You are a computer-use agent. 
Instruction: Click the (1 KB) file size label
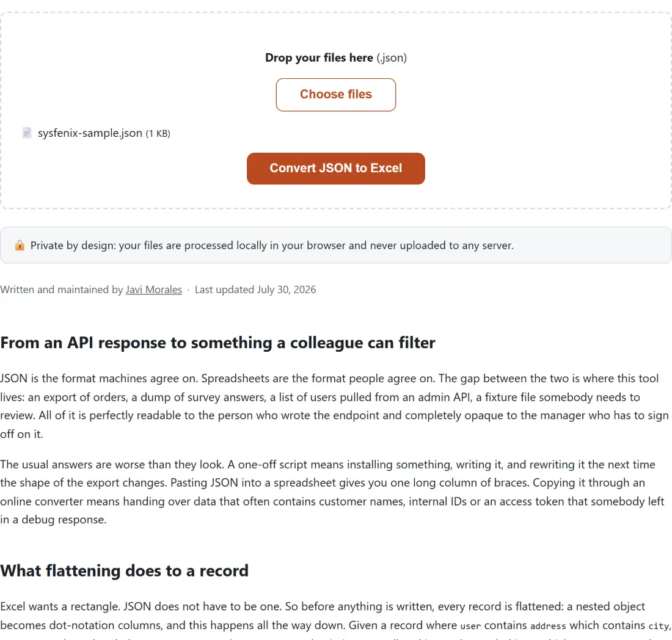[x=158, y=134]
